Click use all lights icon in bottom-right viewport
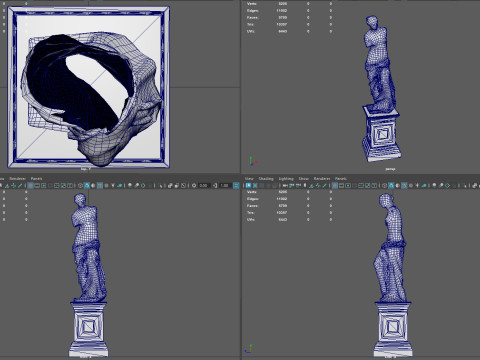 (x=417, y=185)
